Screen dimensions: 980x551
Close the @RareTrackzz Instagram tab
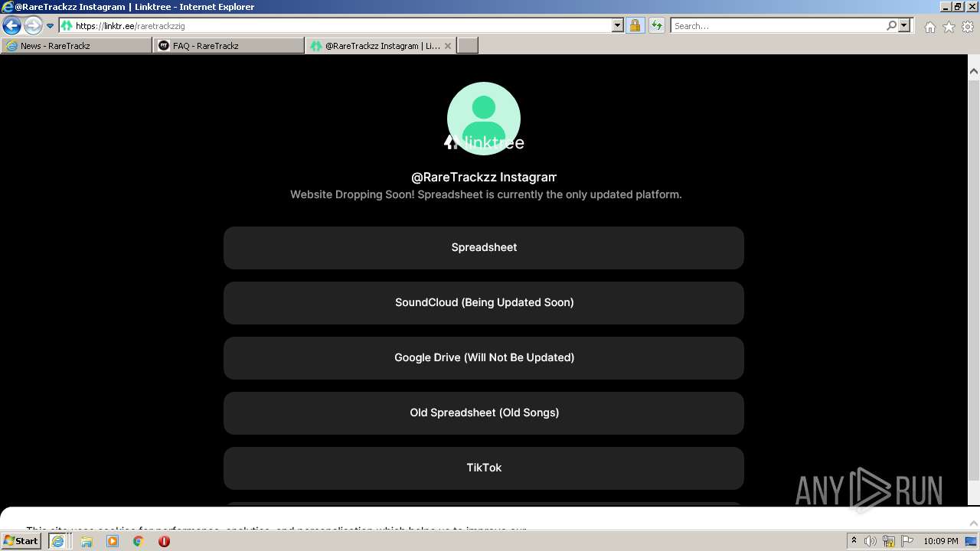tap(448, 46)
